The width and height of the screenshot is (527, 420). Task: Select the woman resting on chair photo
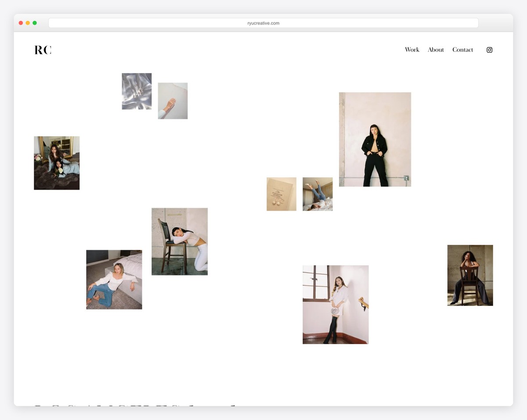coord(180,241)
